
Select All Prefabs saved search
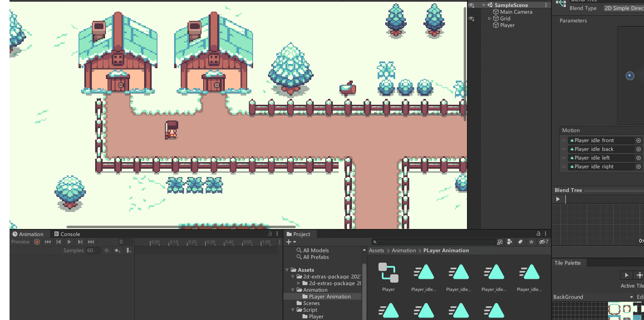(x=312, y=257)
